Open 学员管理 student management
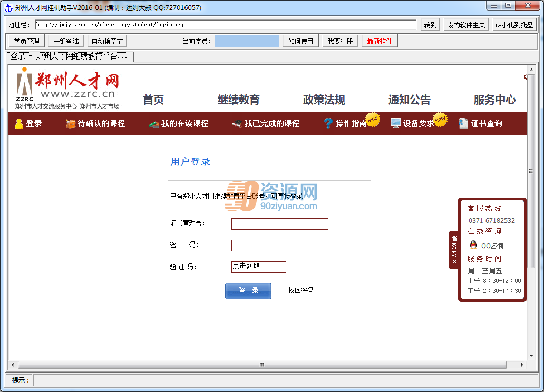This screenshot has width=544, height=392. click(x=27, y=41)
